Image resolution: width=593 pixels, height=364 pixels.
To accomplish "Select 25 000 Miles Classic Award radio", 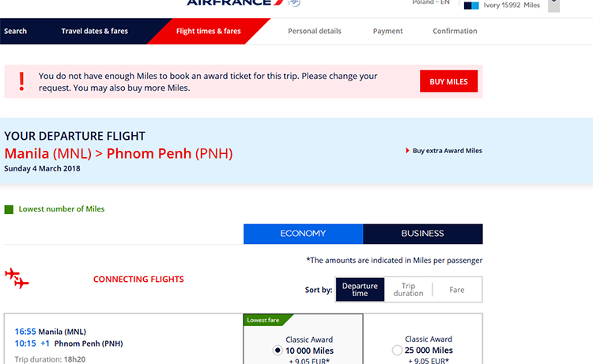I will point(397,350).
